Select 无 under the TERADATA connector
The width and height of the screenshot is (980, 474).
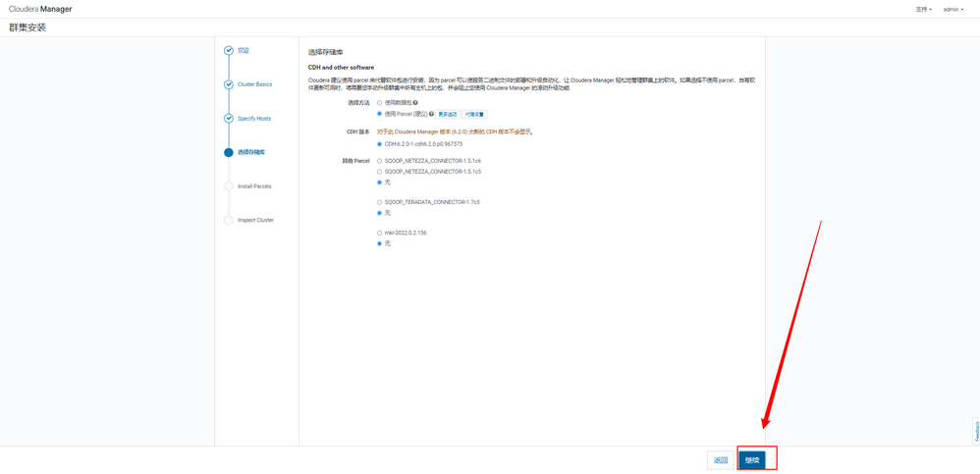(x=379, y=213)
